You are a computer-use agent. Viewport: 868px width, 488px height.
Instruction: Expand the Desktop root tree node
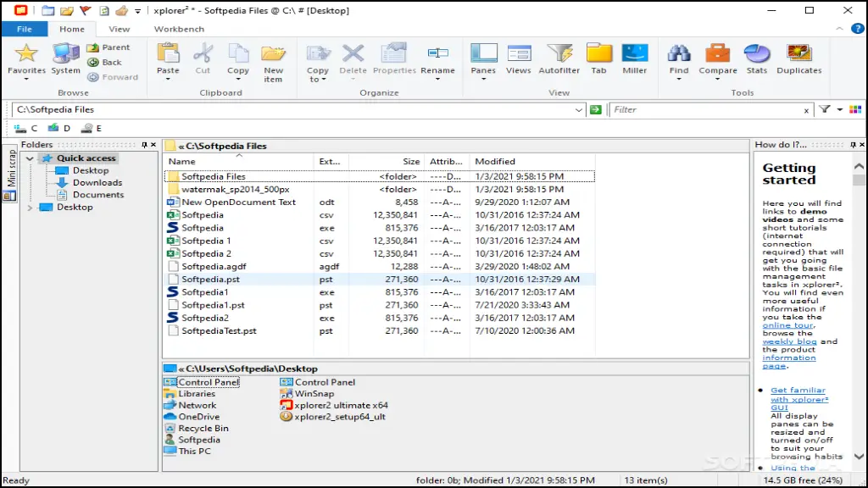tap(30, 208)
